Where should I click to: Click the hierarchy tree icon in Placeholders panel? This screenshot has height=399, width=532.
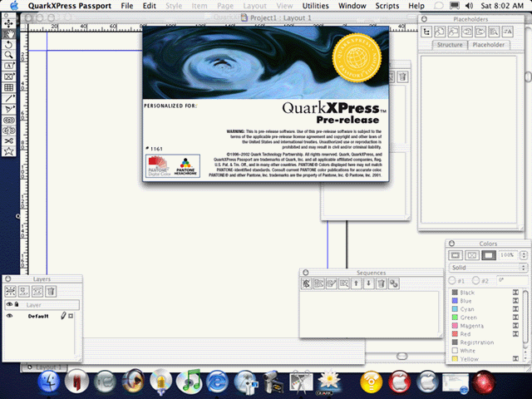426,32
